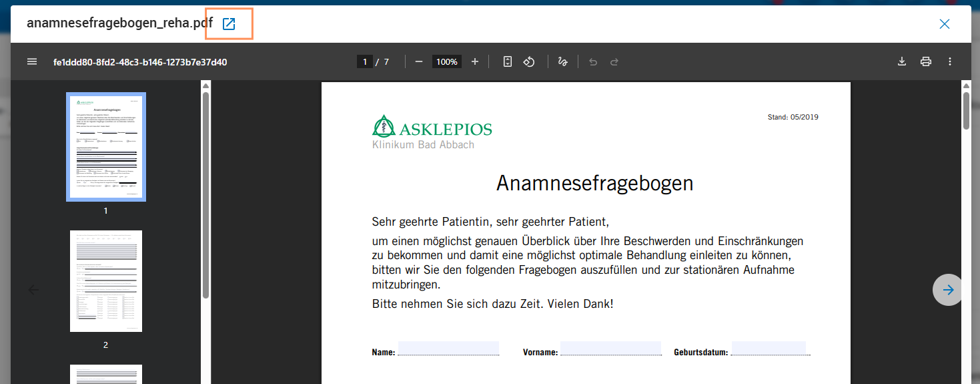The width and height of the screenshot is (980, 384).
Task: Click the 100% zoom level box
Action: (447, 61)
